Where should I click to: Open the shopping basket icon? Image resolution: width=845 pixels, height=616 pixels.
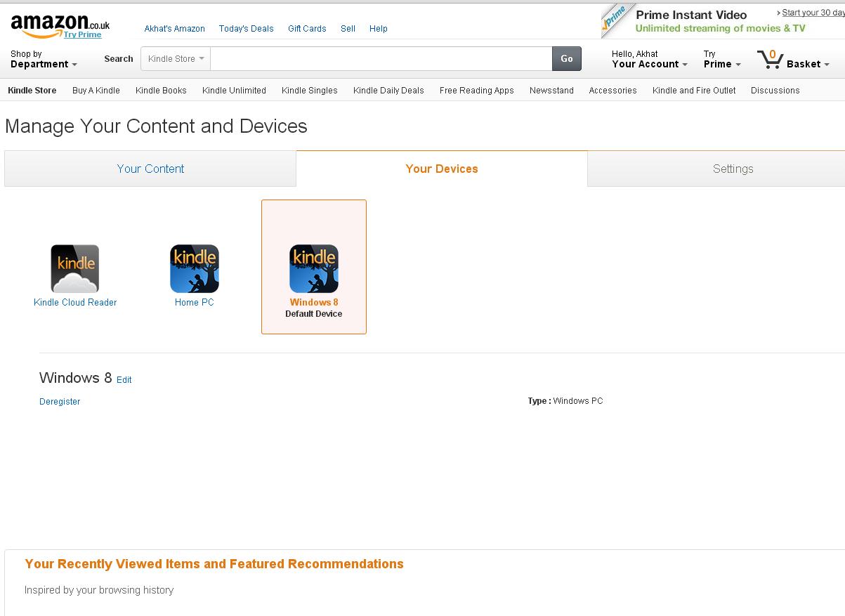click(x=771, y=59)
